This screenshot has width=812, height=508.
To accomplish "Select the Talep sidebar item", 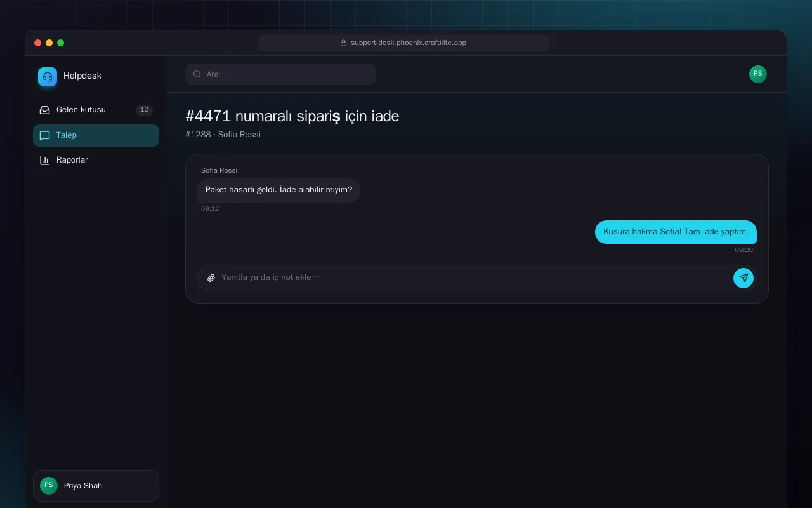I will pyautogui.click(x=96, y=135).
